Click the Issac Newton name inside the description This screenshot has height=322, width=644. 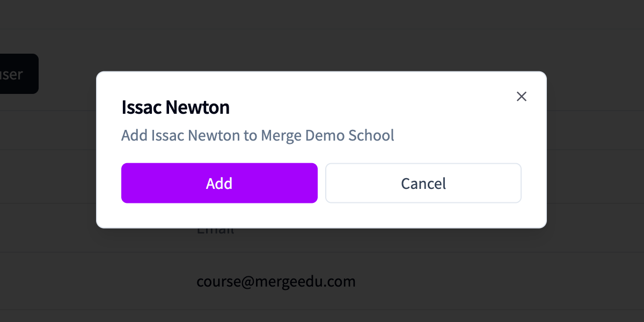(195, 135)
